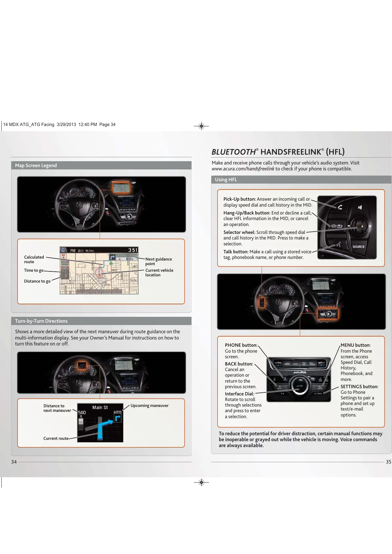Click the 351 clock on map screen
Viewport: 392px width, 554px height.
tap(133, 250)
